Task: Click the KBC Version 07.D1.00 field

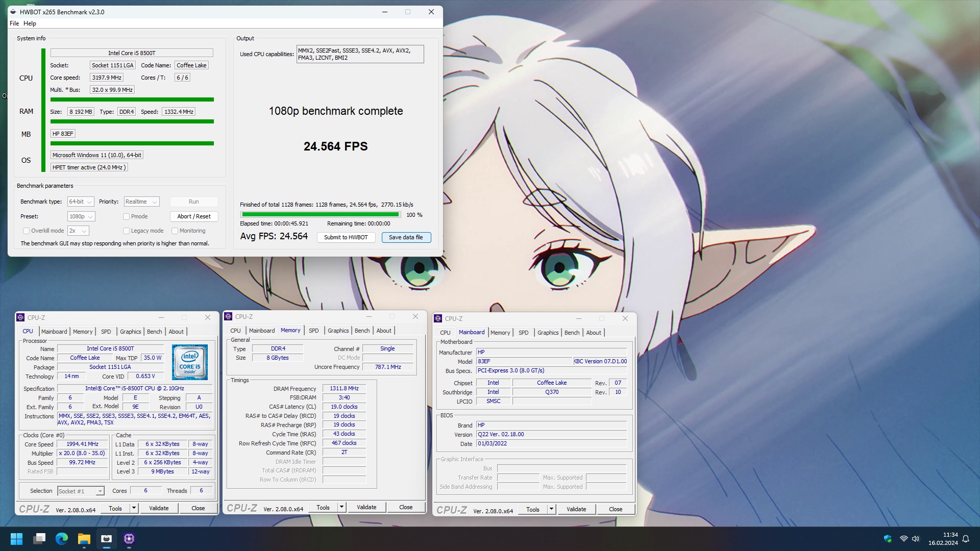Action: point(600,362)
